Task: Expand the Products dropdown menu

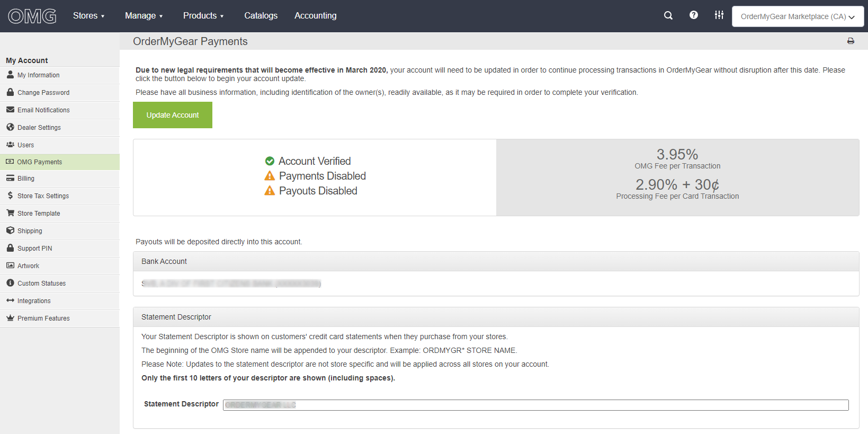Action: pyautogui.click(x=203, y=16)
